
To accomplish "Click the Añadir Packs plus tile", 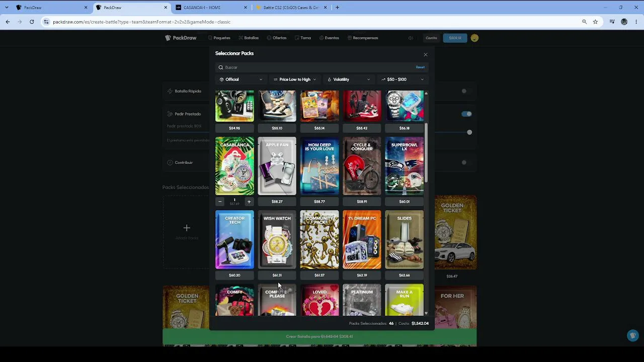I will coord(187,232).
